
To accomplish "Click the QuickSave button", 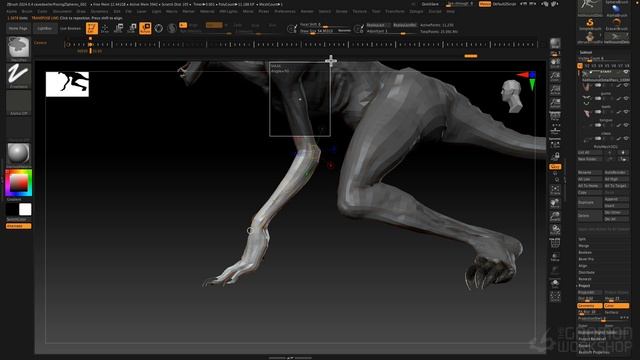I will pos(430,4).
